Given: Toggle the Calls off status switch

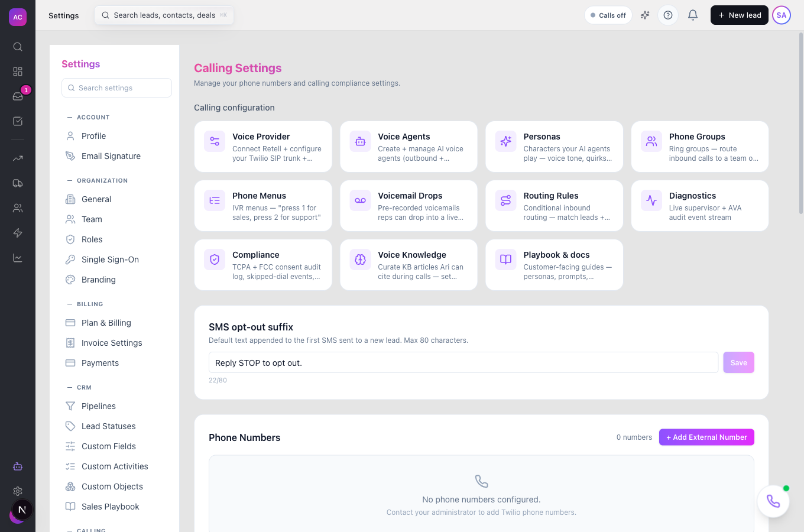Looking at the screenshot, I should point(608,15).
